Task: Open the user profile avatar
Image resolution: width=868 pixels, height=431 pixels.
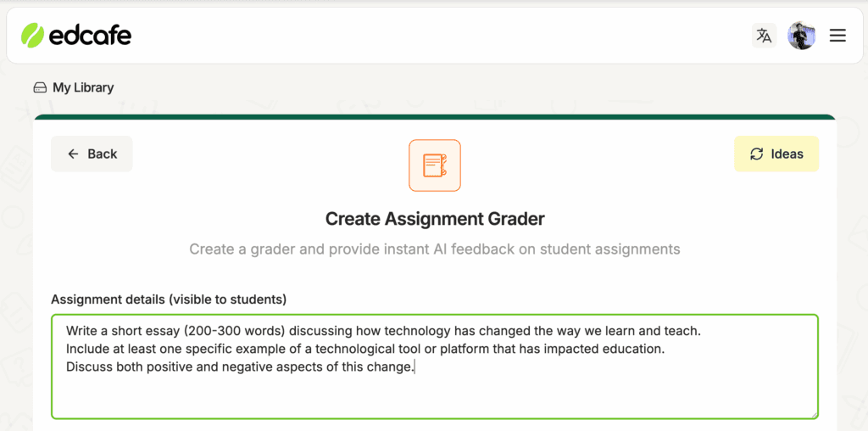Action: 801,36
